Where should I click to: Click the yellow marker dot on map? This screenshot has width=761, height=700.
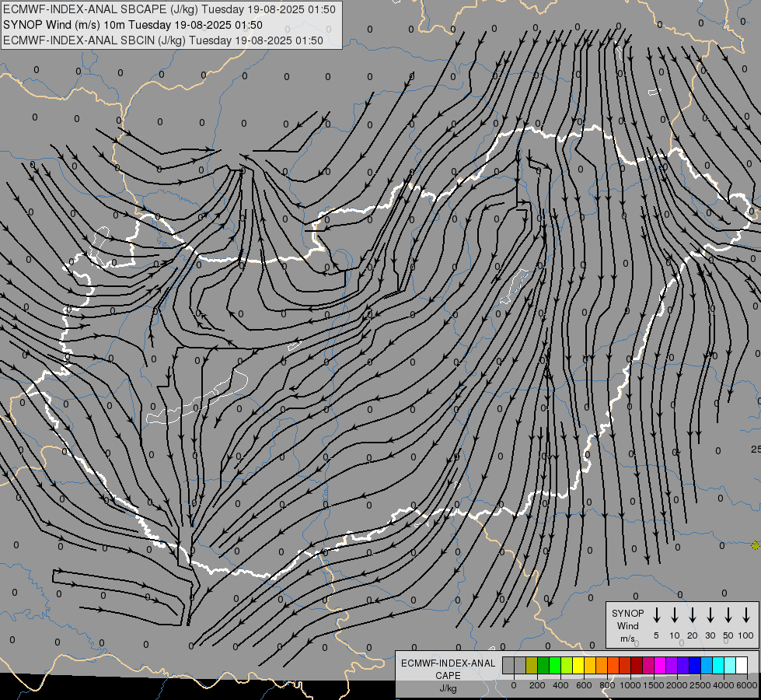pyautogui.click(x=756, y=545)
